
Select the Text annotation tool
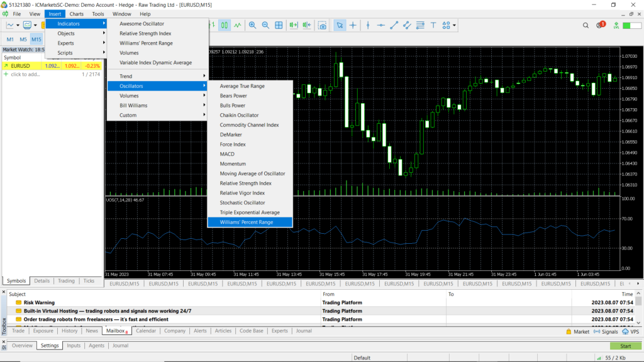(x=434, y=25)
